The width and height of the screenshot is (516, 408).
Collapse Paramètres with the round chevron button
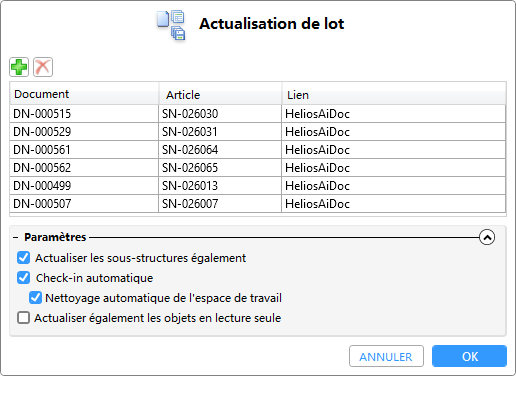coord(487,237)
